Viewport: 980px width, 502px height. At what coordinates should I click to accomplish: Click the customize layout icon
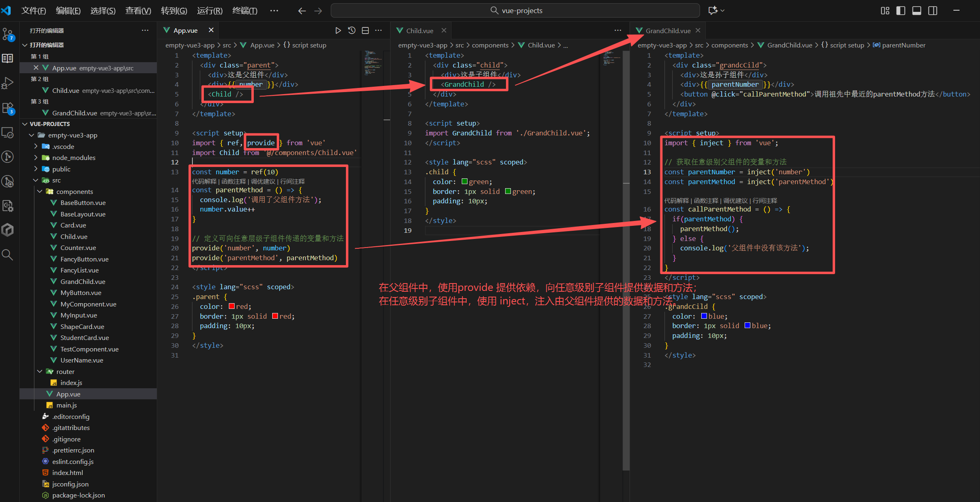point(885,11)
